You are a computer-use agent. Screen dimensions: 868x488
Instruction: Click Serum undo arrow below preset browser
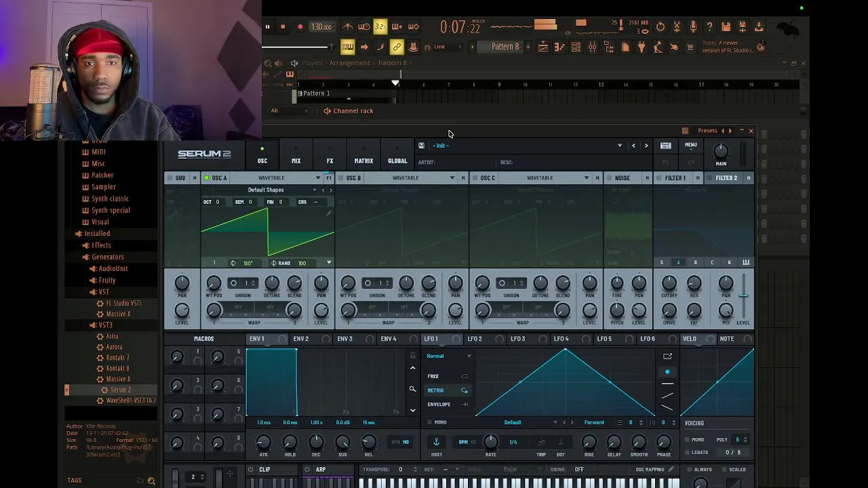click(665, 162)
